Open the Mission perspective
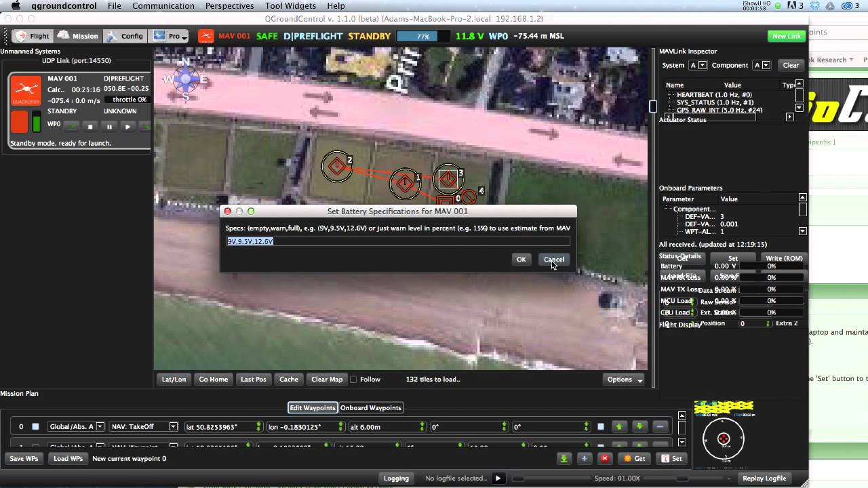 click(78, 36)
